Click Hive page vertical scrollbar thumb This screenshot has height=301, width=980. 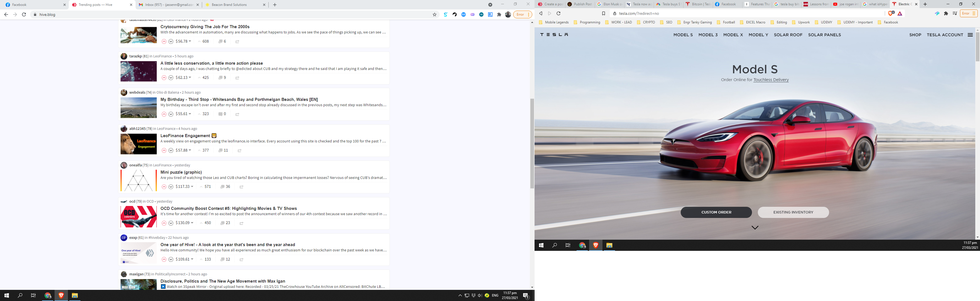pyautogui.click(x=532, y=143)
